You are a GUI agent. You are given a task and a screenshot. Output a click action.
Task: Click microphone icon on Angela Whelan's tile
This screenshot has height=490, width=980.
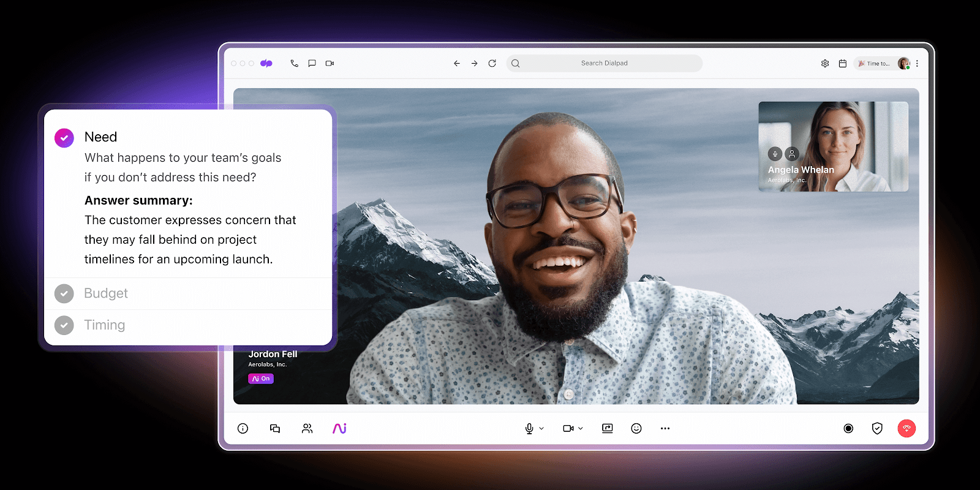pyautogui.click(x=775, y=154)
